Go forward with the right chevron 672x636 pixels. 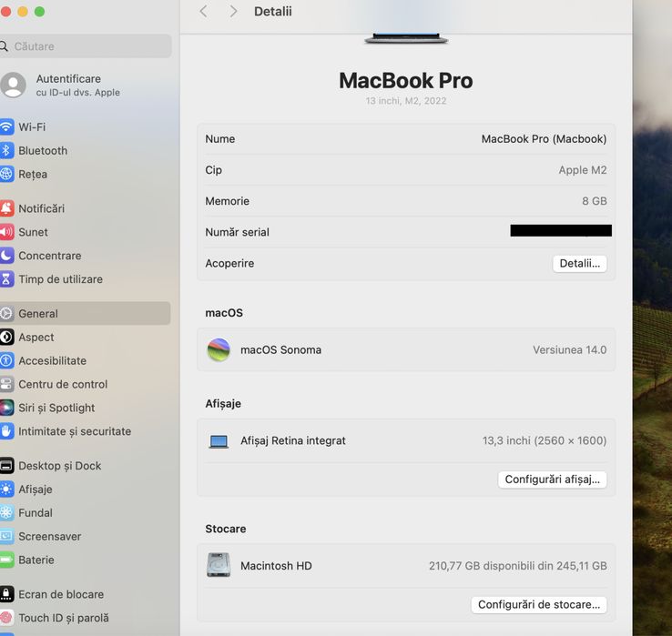point(233,12)
